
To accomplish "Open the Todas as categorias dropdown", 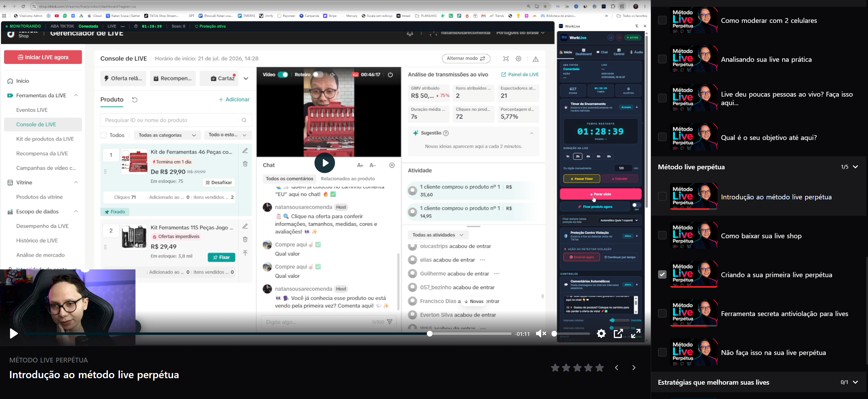I will [167, 135].
